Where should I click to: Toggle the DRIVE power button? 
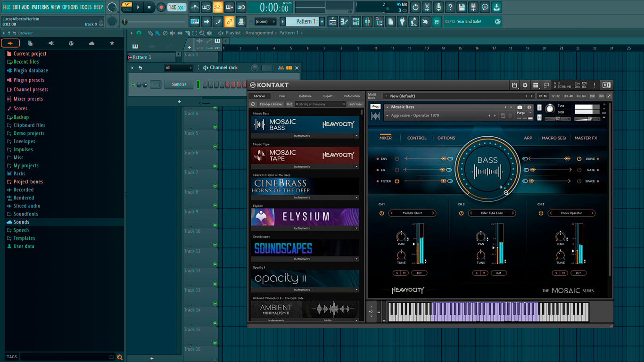pos(579,159)
